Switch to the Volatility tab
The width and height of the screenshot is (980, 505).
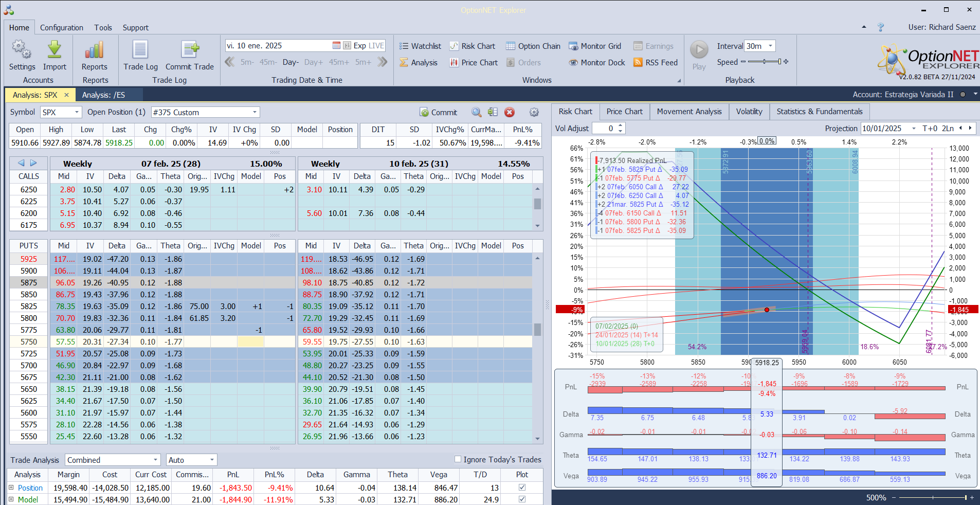(x=749, y=112)
